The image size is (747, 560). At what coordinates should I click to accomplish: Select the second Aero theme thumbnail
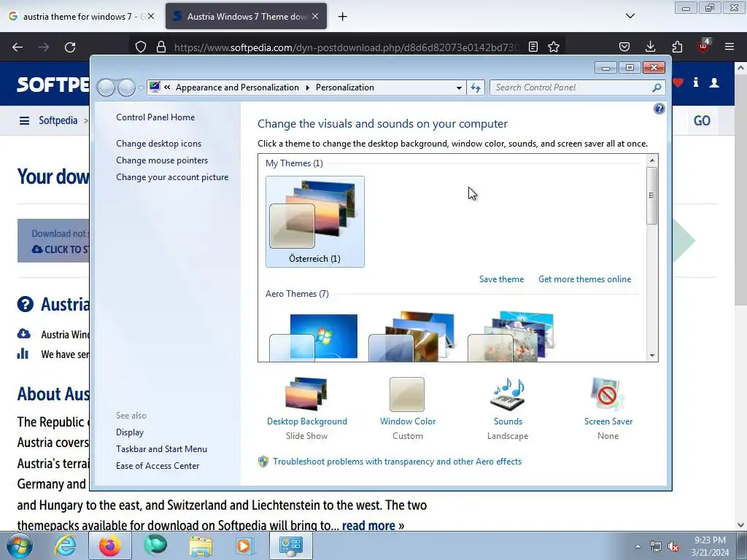(411, 336)
